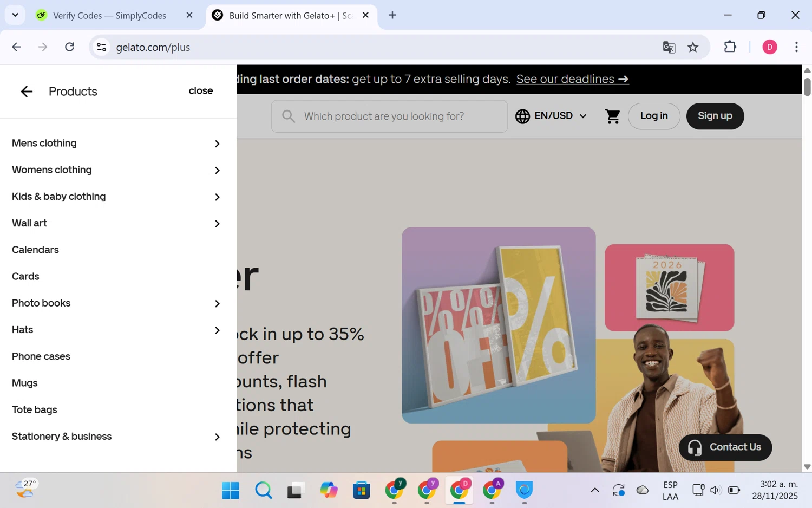This screenshot has width=812, height=508.
Task: Open the Photo books category
Action: pos(41,303)
